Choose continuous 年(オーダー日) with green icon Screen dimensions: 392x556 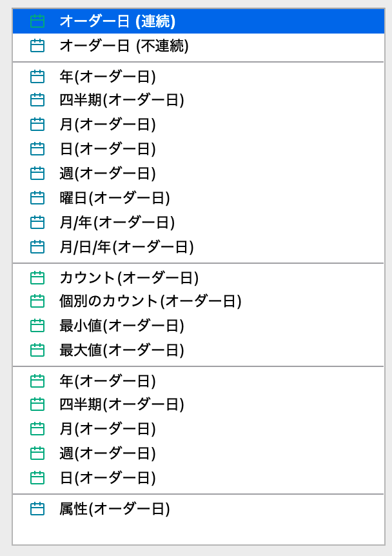point(108,381)
